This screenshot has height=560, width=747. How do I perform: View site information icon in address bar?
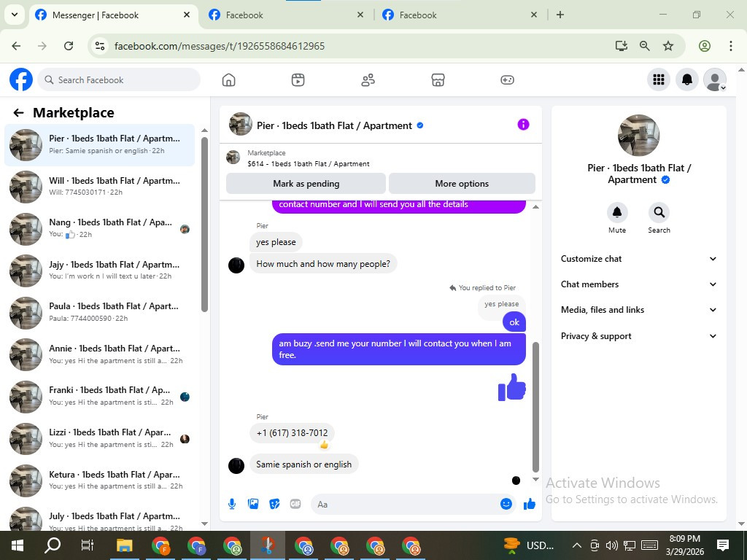[100, 46]
